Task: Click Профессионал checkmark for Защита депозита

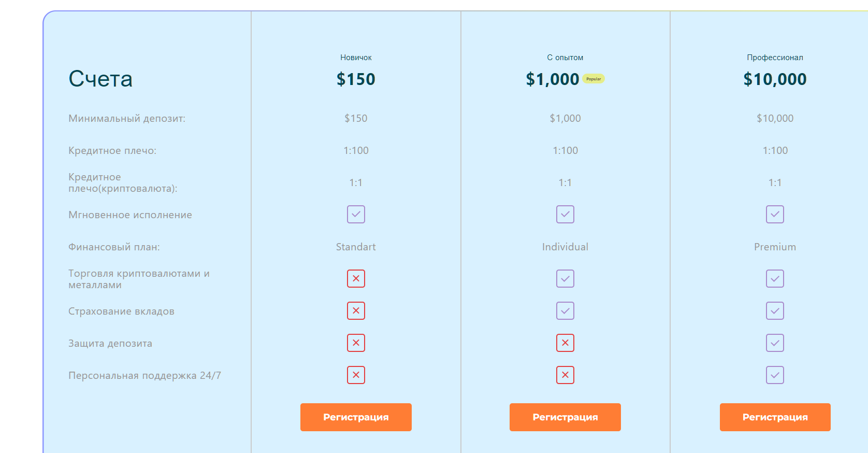Action: (775, 343)
